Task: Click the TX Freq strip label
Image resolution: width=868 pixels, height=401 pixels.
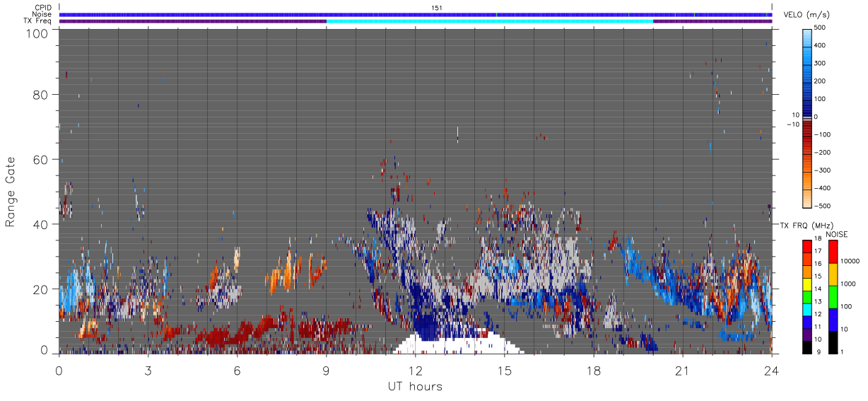Action: tap(37, 21)
